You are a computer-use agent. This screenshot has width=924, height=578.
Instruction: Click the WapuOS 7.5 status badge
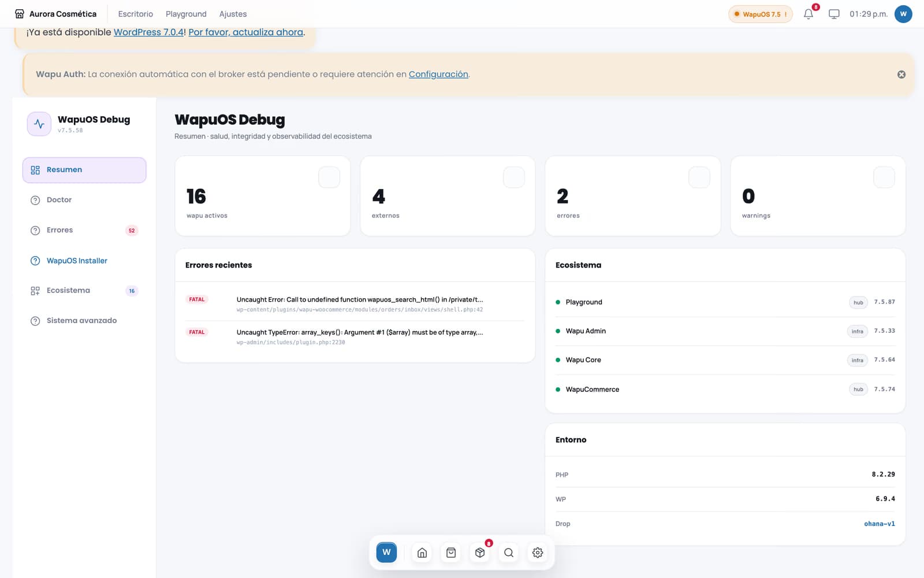tap(761, 14)
